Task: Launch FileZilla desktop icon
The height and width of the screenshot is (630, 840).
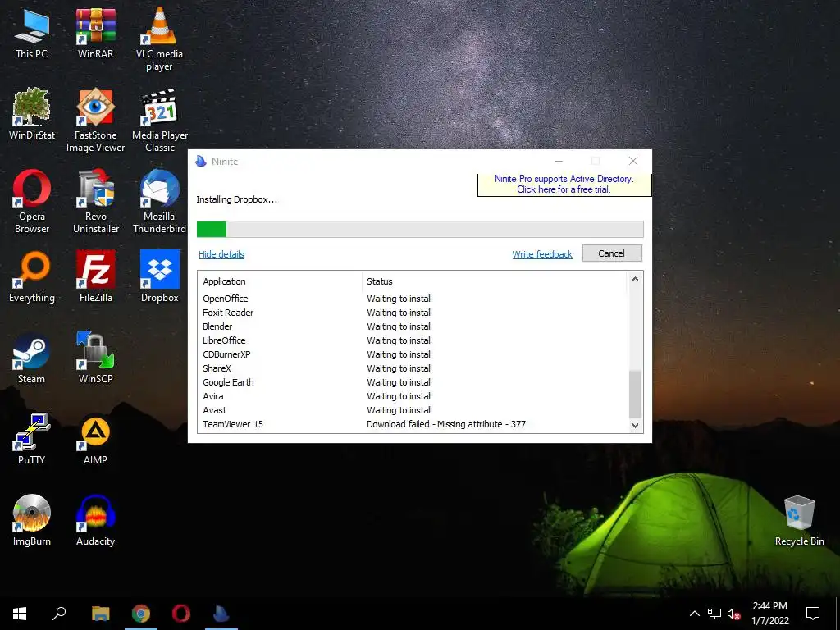Action: (96, 277)
